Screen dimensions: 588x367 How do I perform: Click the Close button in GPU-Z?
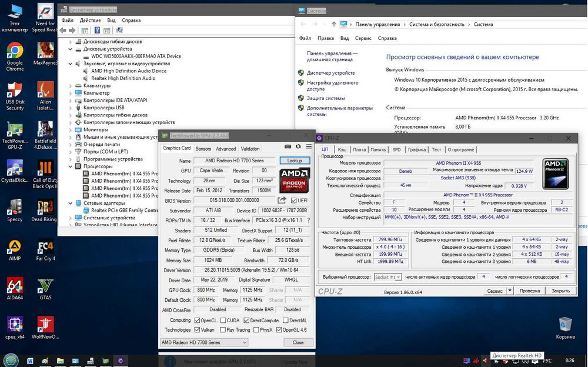tap(298, 342)
